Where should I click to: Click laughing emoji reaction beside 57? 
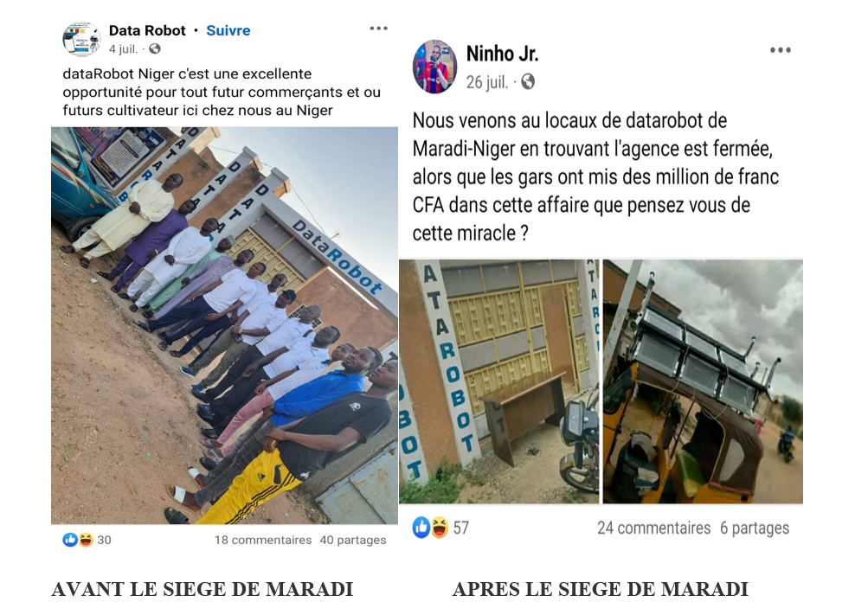pyautogui.click(x=440, y=528)
